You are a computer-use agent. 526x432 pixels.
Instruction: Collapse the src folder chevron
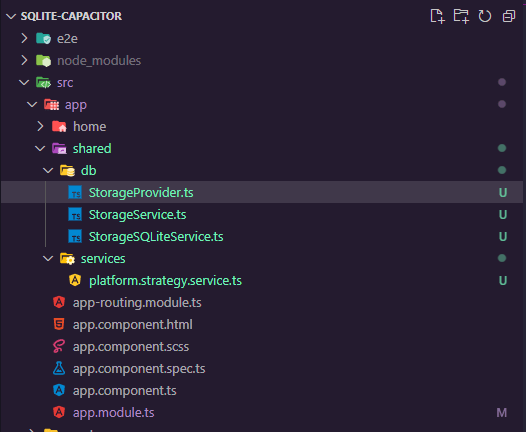24,82
